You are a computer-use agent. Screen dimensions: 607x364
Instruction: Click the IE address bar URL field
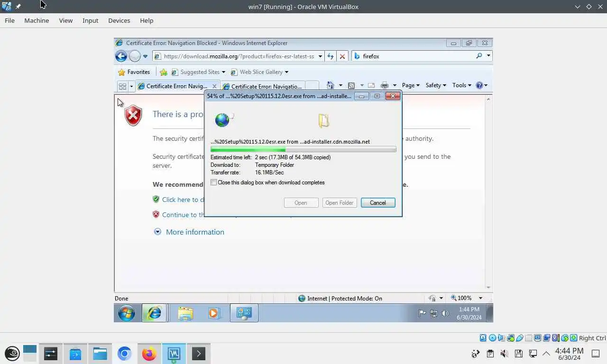238,56
